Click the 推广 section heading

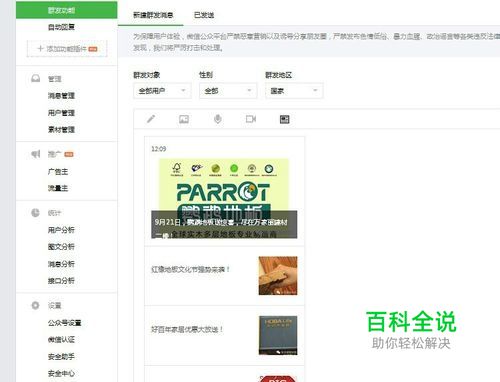click(55, 154)
